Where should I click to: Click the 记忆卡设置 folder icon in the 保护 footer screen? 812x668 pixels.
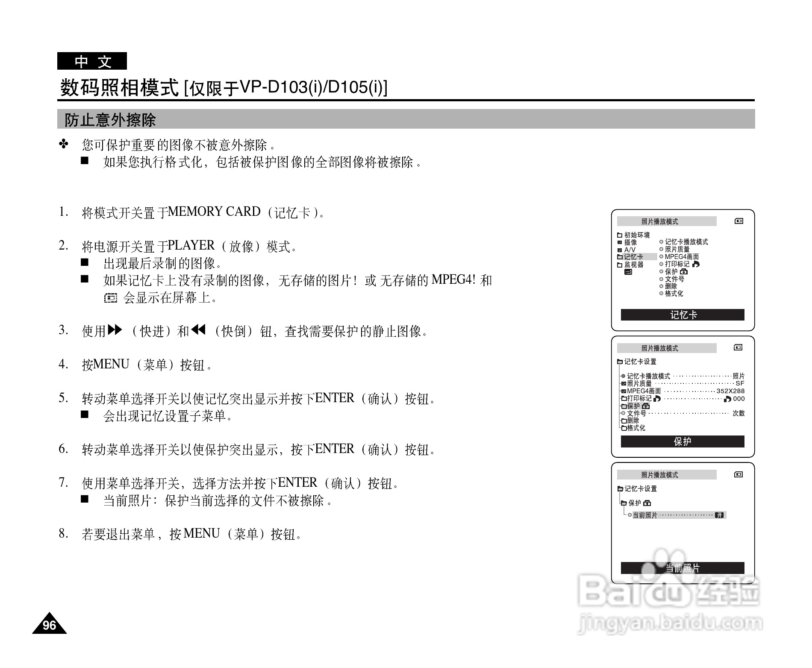(620, 362)
